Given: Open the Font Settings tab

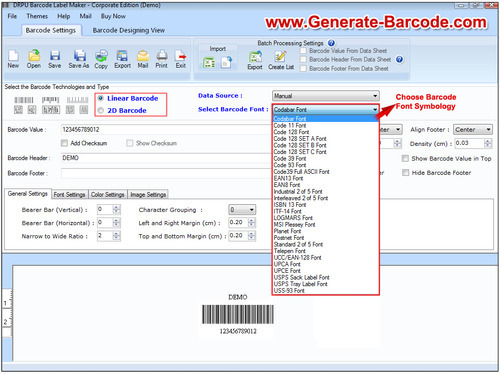Looking at the screenshot, I should click(x=69, y=194).
